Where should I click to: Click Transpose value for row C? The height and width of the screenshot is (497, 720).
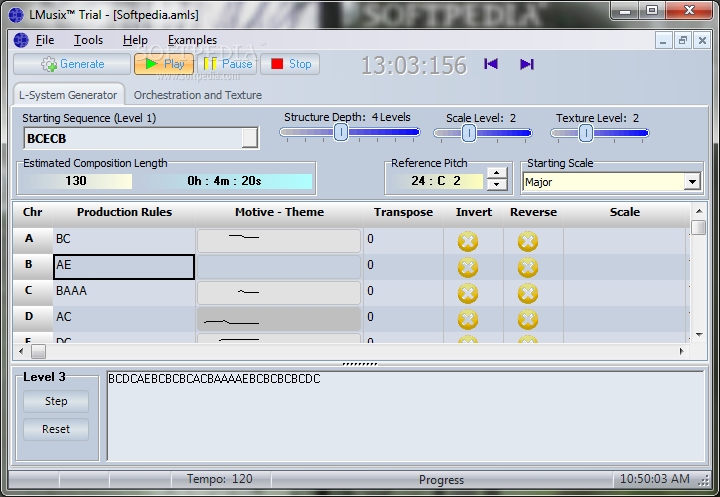click(403, 291)
